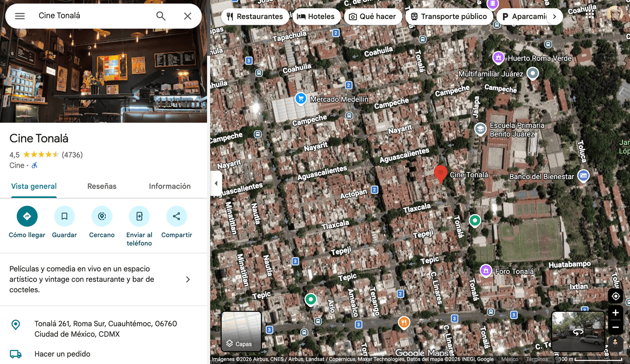630x364 pixels.
Task: Open the Capas layers switcher
Action: click(241, 331)
